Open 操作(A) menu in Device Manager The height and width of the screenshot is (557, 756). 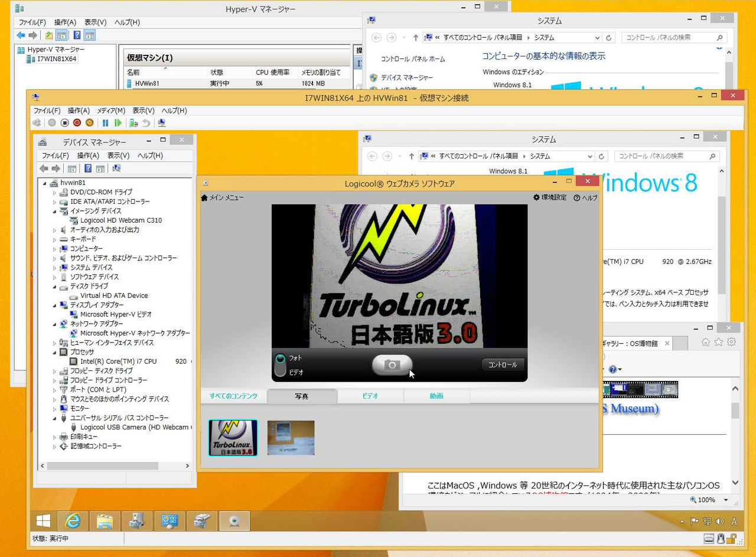[x=88, y=155]
